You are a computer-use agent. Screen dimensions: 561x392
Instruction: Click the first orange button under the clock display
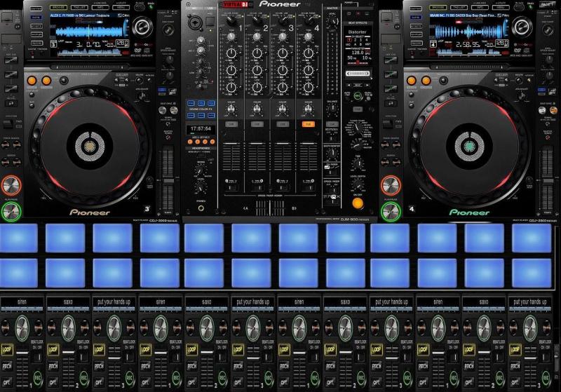pos(190,142)
